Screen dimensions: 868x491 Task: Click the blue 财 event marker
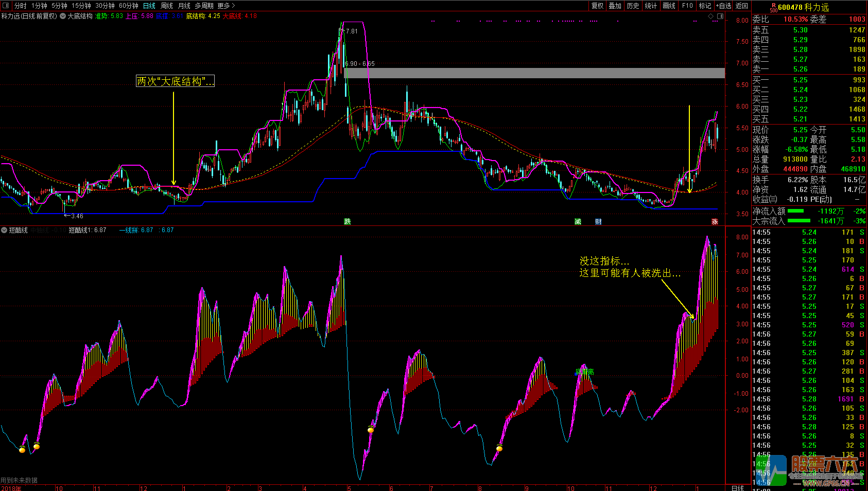[x=598, y=222]
